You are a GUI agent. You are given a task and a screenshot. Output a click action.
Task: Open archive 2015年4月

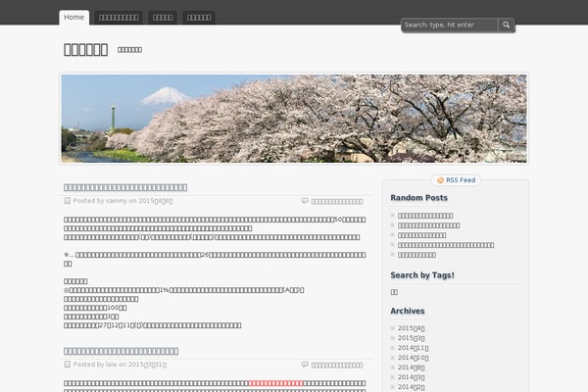(x=411, y=328)
